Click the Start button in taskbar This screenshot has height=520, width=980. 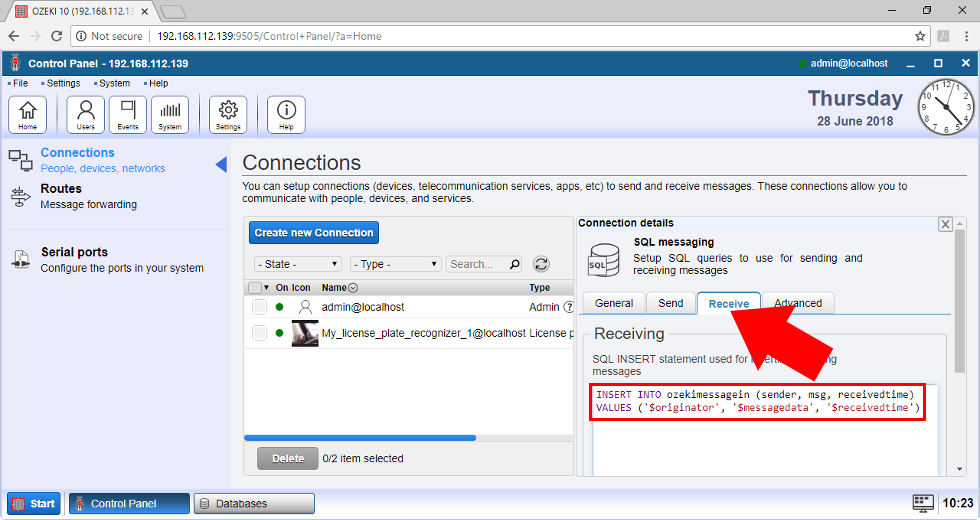pos(34,503)
